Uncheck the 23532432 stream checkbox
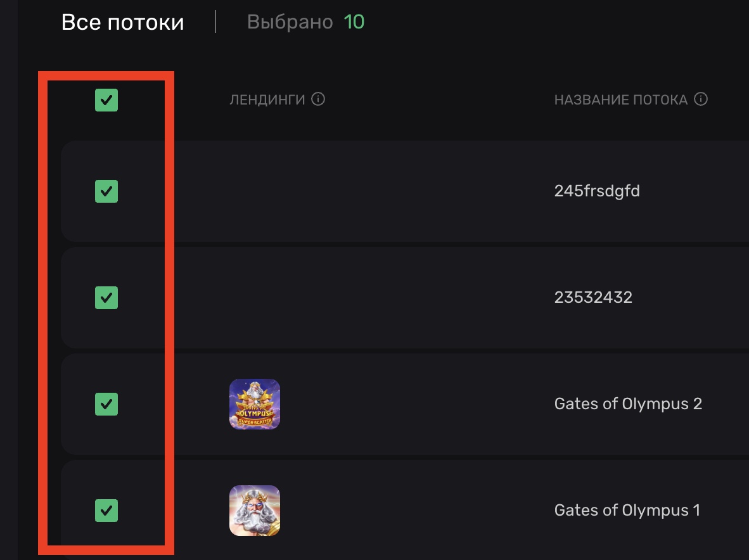Image resolution: width=749 pixels, height=560 pixels. (x=106, y=298)
